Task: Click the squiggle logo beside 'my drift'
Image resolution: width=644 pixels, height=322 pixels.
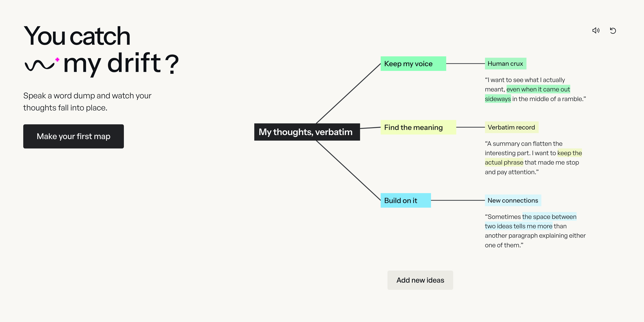Action: 42,64
